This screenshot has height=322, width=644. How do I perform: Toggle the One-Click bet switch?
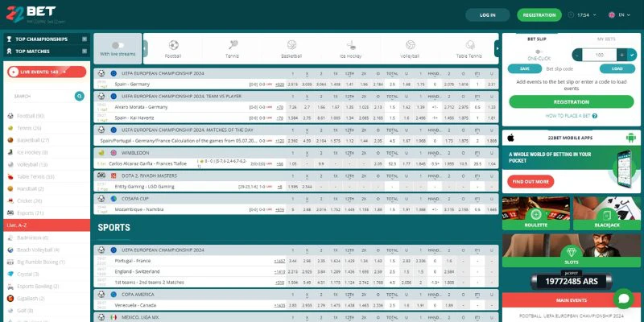(539, 52)
